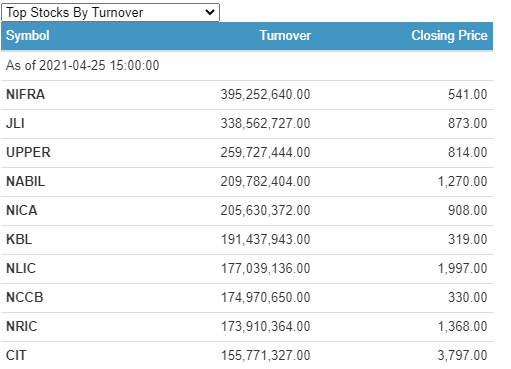The height and width of the screenshot is (369, 511).
Task: Click NABIL closing price 1,270.00
Action: (x=462, y=181)
